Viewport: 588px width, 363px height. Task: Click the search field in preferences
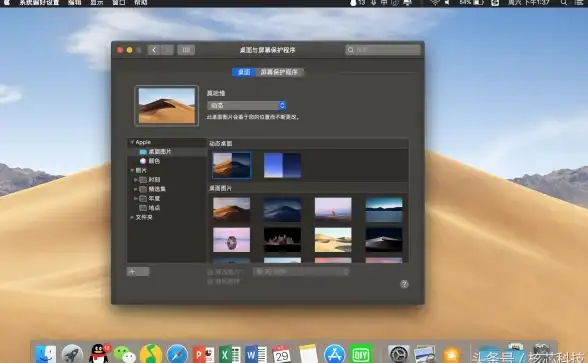pyautogui.click(x=383, y=50)
